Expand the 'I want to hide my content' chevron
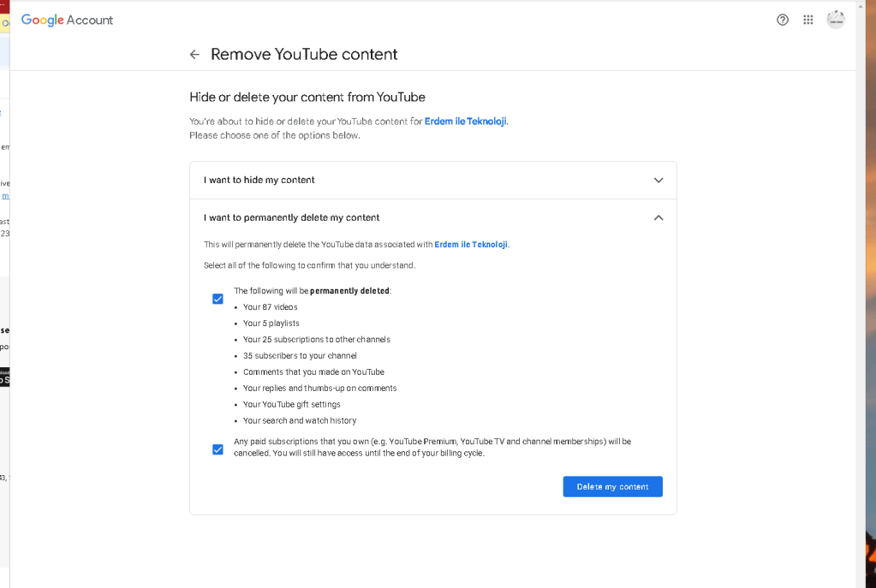 (x=658, y=180)
